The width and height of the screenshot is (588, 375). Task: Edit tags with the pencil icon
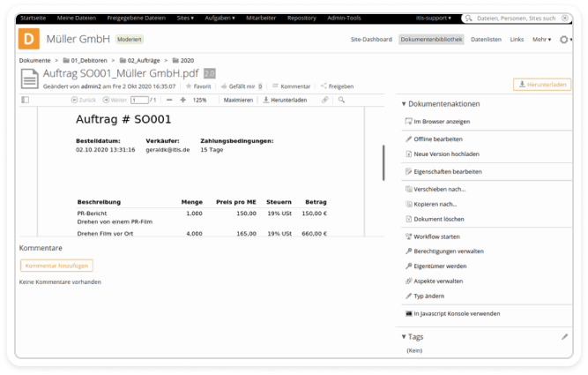[565, 336]
